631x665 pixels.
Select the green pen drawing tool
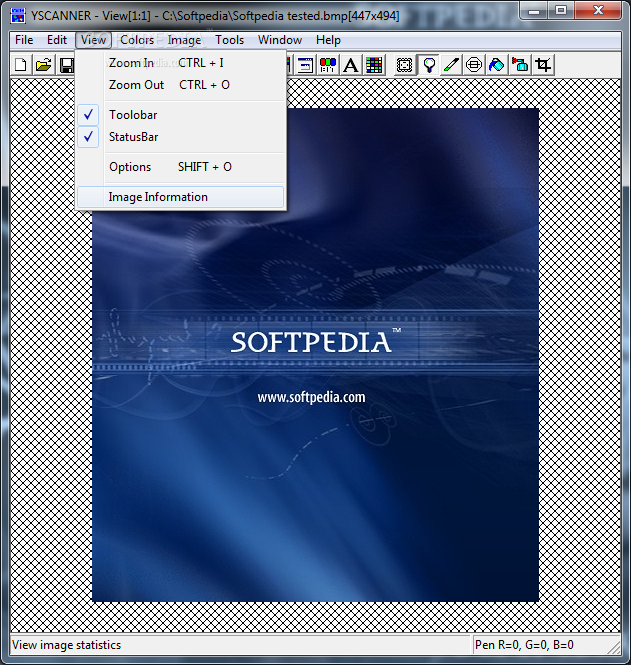click(x=451, y=65)
